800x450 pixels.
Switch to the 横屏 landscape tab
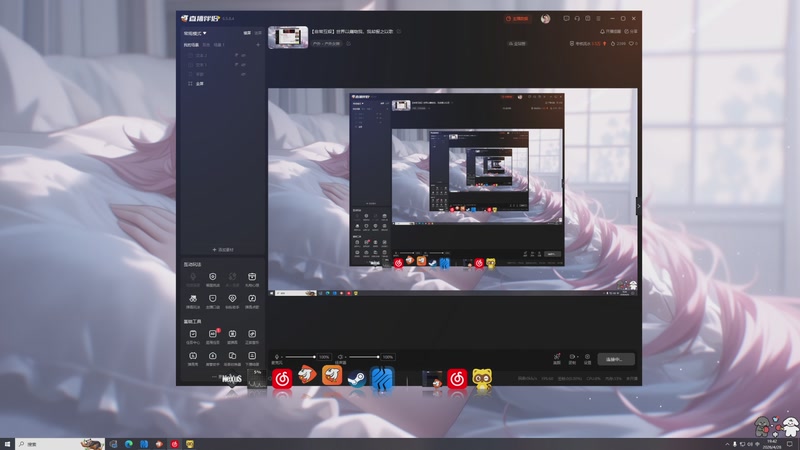[x=247, y=33]
